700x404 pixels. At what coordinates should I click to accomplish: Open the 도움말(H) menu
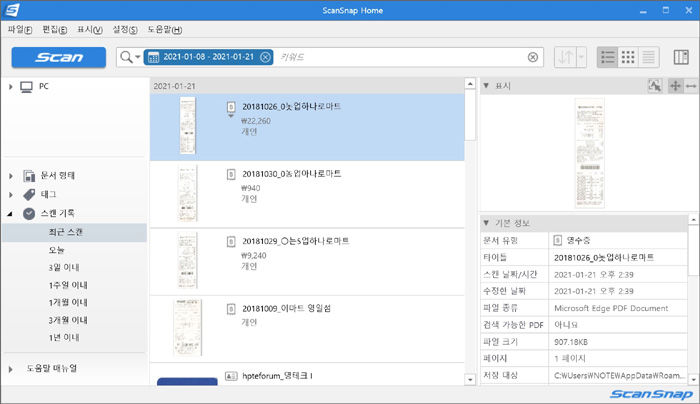point(165,29)
